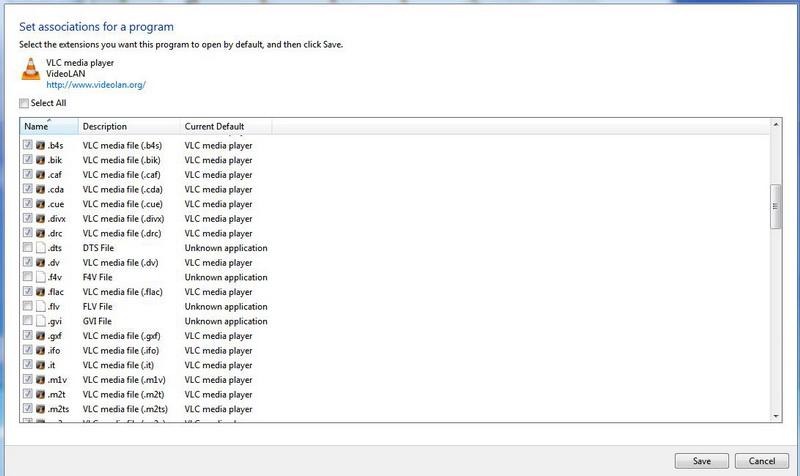Click the blank file icon for .gvi

coord(40,321)
